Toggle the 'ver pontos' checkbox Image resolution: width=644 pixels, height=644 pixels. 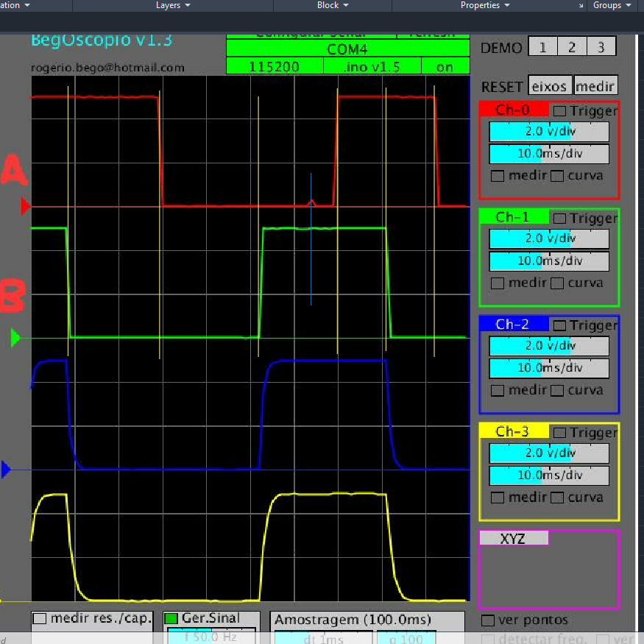click(487, 620)
